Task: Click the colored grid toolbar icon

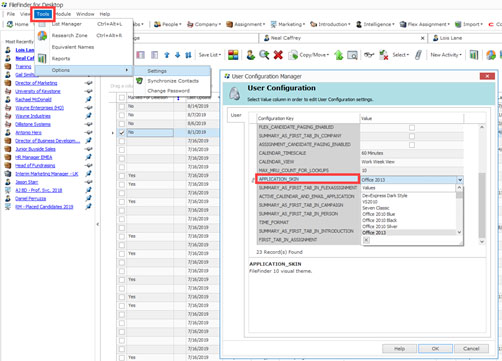Action: [x=233, y=55]
